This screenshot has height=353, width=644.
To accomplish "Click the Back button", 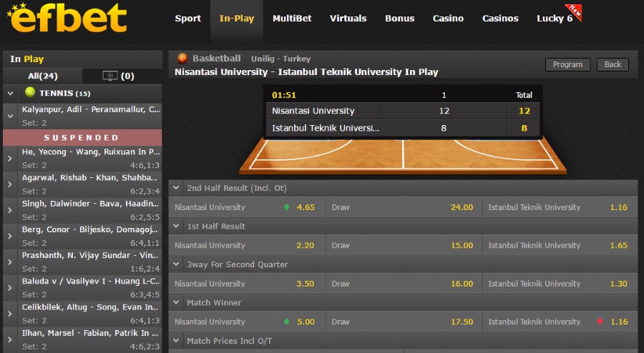I will 613,64.
